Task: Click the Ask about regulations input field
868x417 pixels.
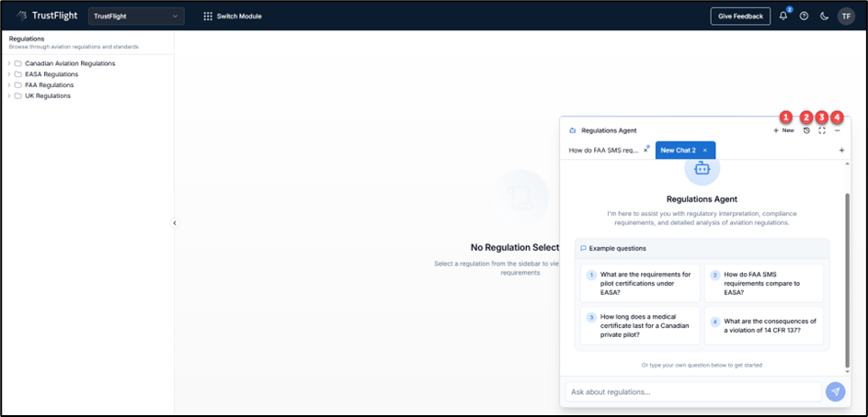Action: (693, 391)
